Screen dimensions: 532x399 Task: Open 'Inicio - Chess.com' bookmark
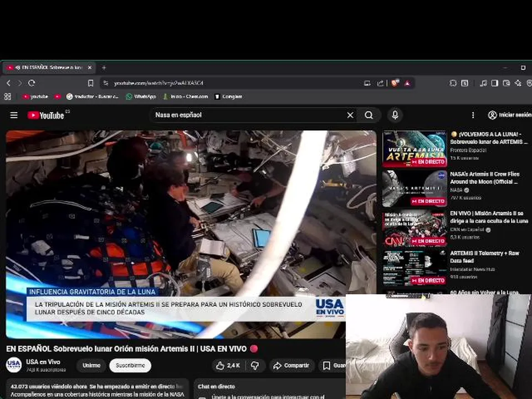[185, 96]
